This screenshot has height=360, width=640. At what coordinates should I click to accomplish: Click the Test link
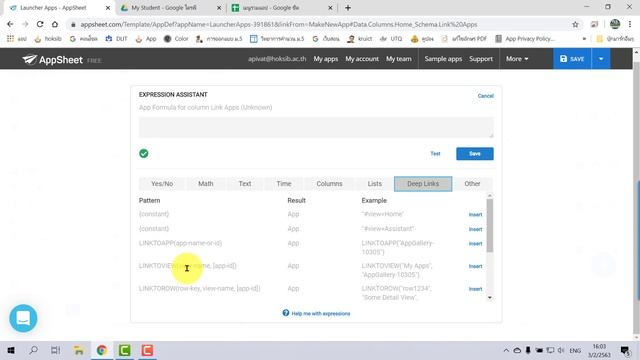point(435,153)
